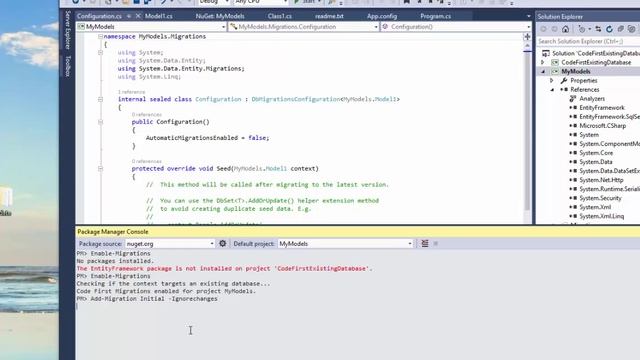Click Sync with Active Document icon
This screenshot has height=360, width=640.
[x=598, y=29]
